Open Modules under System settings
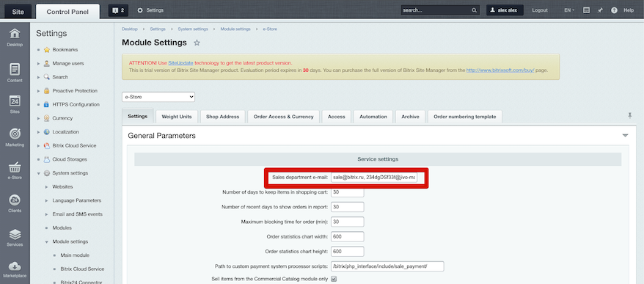The image size is (644, 284). pyautogui.click(x=62, y=227)
